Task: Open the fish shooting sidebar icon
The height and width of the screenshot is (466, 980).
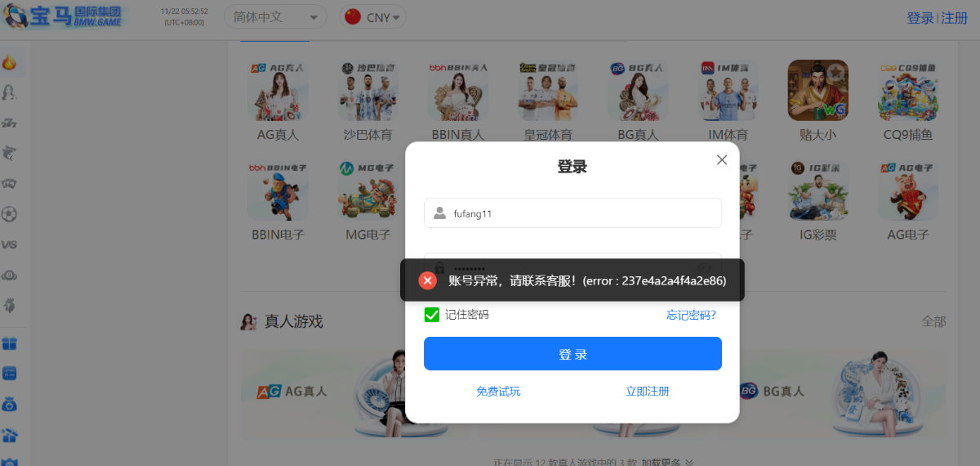Action: (x=10, y=153)
